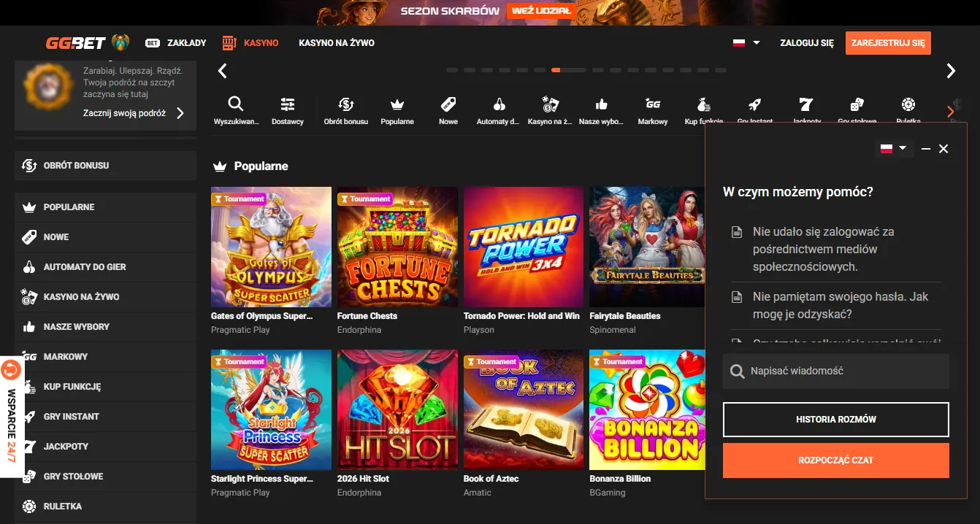Select Ruletka in the sidebar
The height and width of the screenshot is (524, 980).
(x=105, y=506)
